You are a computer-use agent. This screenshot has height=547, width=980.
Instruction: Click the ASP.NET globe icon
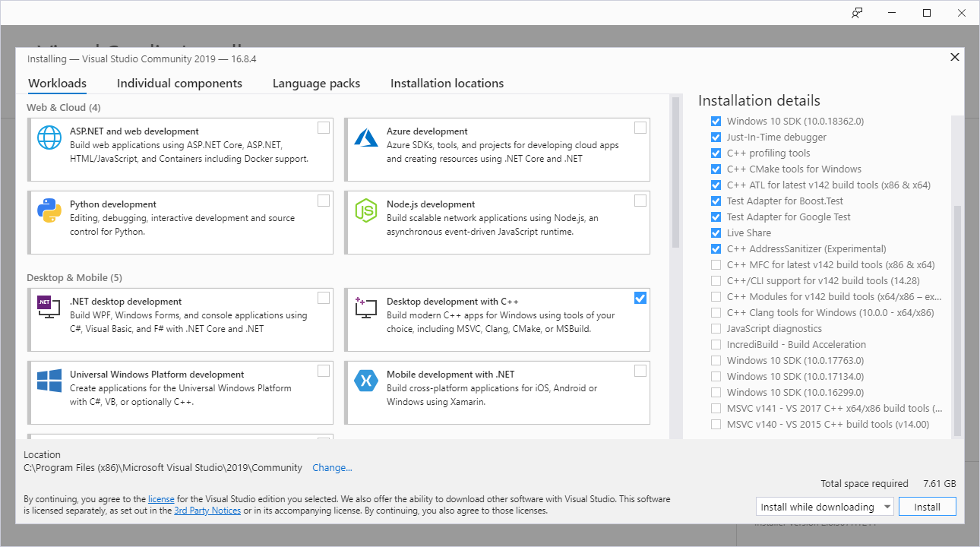coord(49,138)
